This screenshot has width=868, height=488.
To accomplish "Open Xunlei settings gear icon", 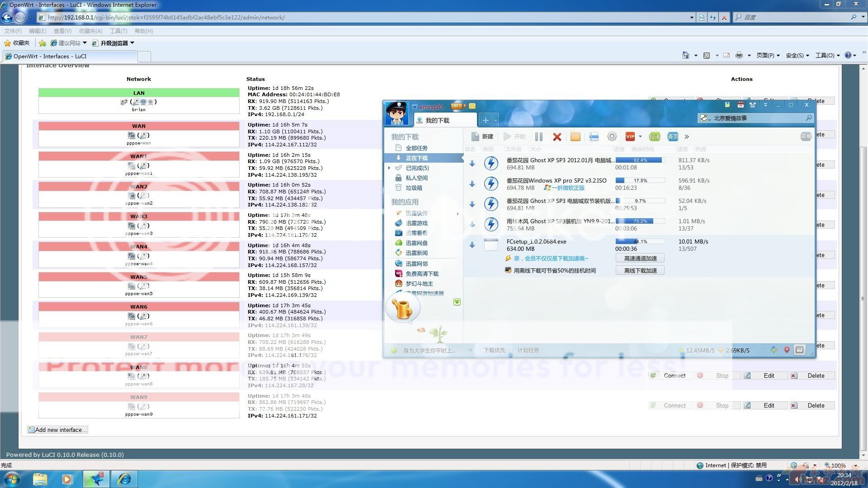I will tap(612, 136).
